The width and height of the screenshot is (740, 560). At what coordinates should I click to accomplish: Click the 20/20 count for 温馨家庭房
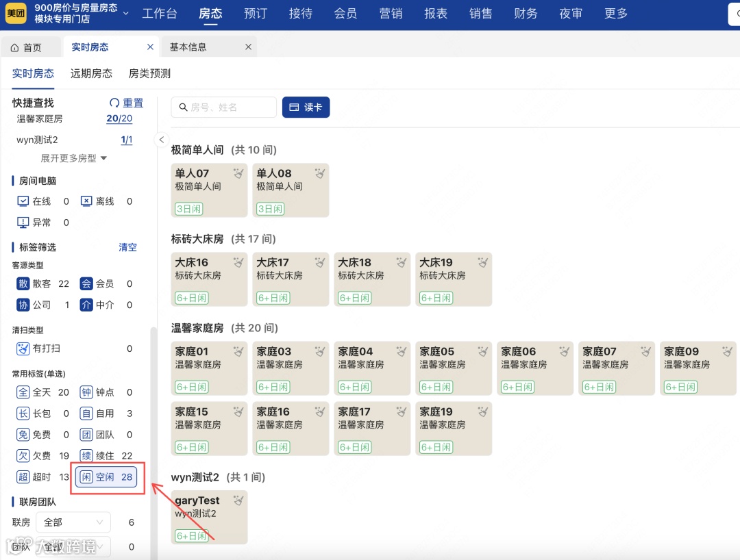119,118
